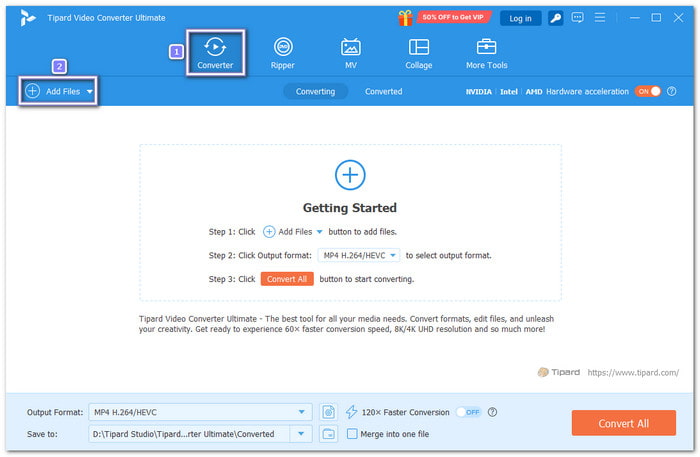Image resolution: width=700 pixels, height=457 pixels.
Task: Click the lightning bolt faster conversion icon
Action: coord(351,412)
